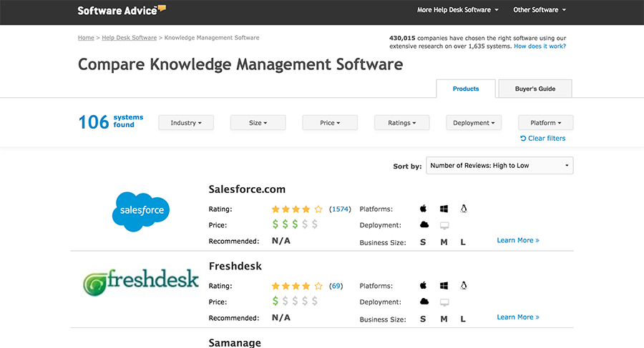Screen dimensions: 644x348
Task: Open Freshdesk 69 reviews link
Action: tap(336, 286)
